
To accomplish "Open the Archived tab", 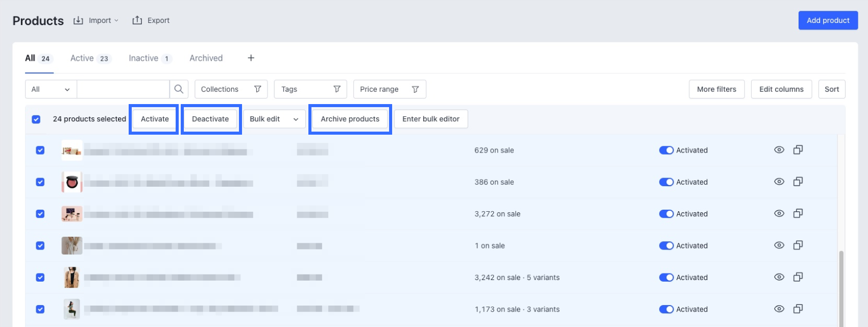I will [206, 58].
